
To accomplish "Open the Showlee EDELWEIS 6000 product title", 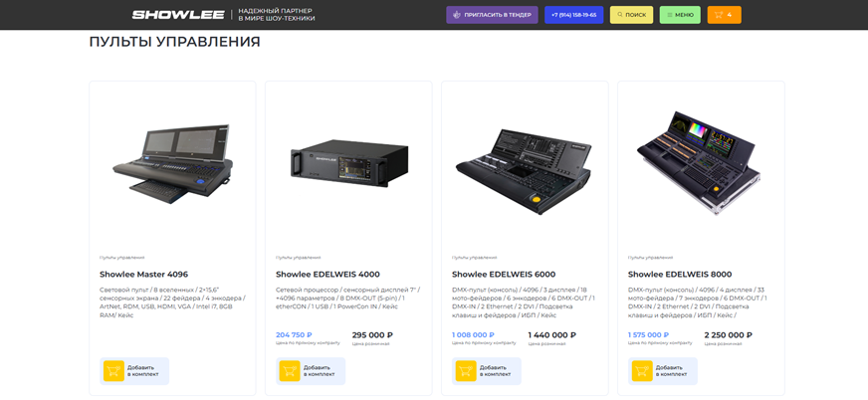I will coord(504,274).
